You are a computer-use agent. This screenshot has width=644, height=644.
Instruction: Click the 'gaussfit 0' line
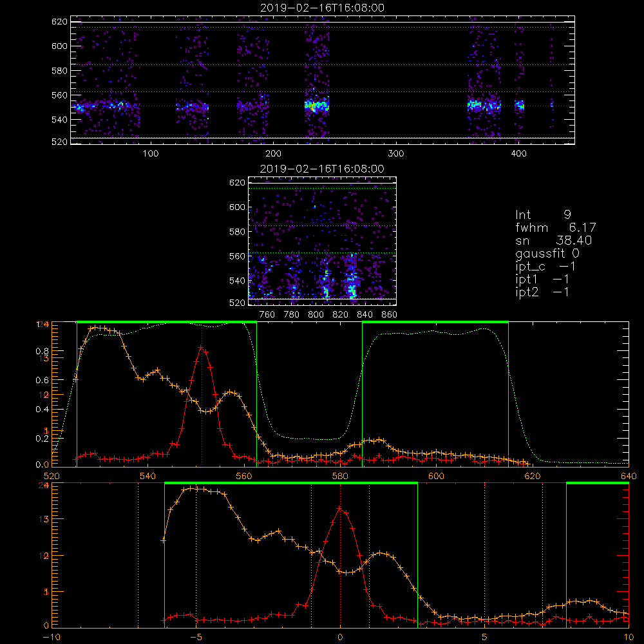pos(547,253)
